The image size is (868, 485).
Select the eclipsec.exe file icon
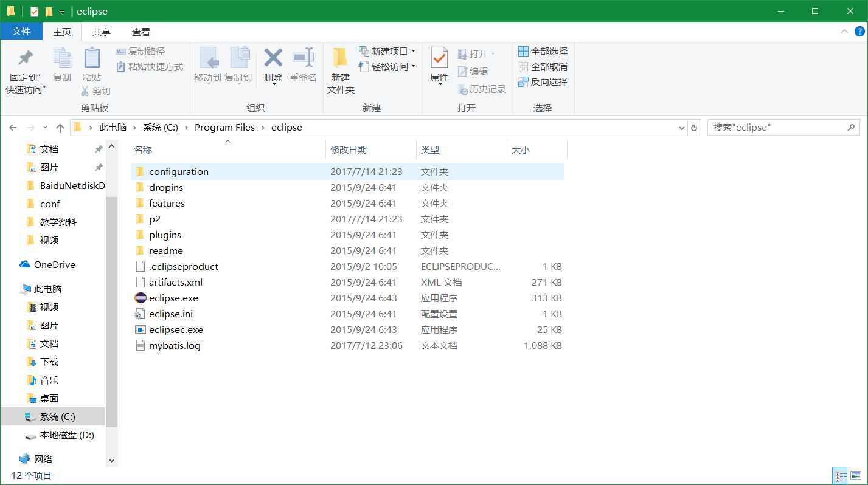140,329
